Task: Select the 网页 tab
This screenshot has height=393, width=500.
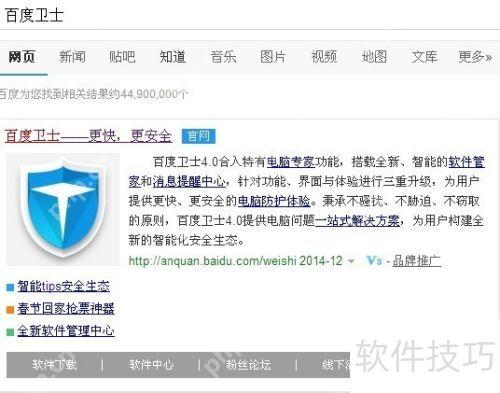Action: click(22, 57)
